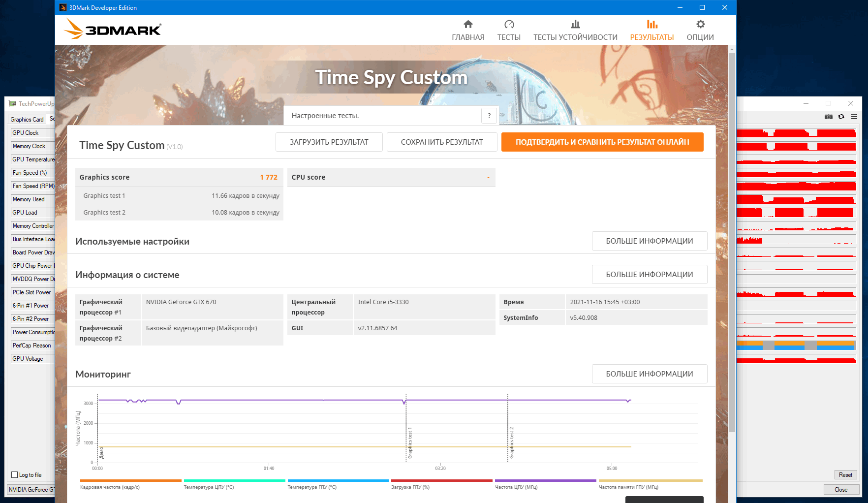The width and height of the screenshot is (868, 503).
Task: Click the GPU Load sensor in GPU-Z
Action: point(32,213)
